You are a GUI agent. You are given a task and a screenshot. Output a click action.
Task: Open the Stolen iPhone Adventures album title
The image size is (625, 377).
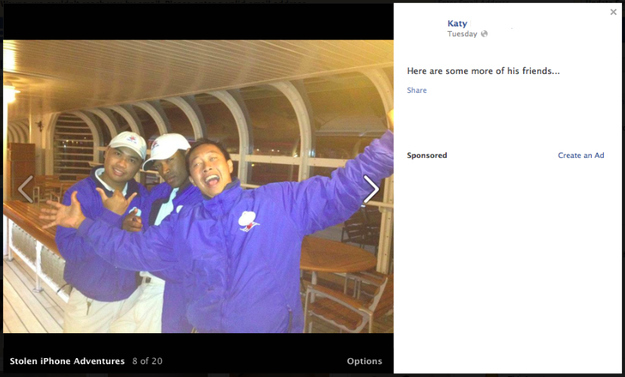pos(67,361)
